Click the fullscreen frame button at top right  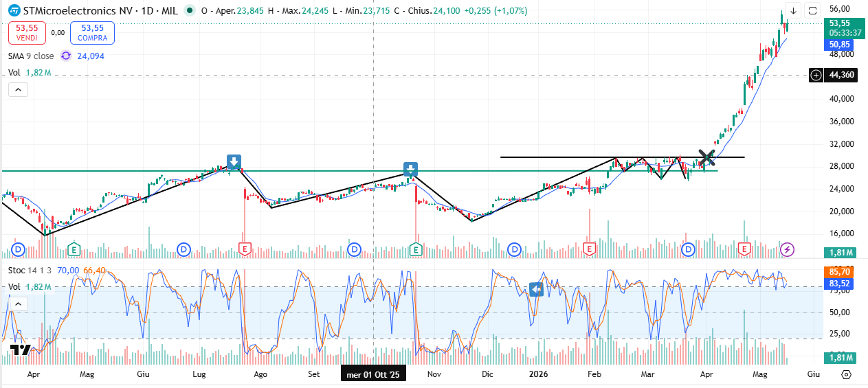[812, 10]
